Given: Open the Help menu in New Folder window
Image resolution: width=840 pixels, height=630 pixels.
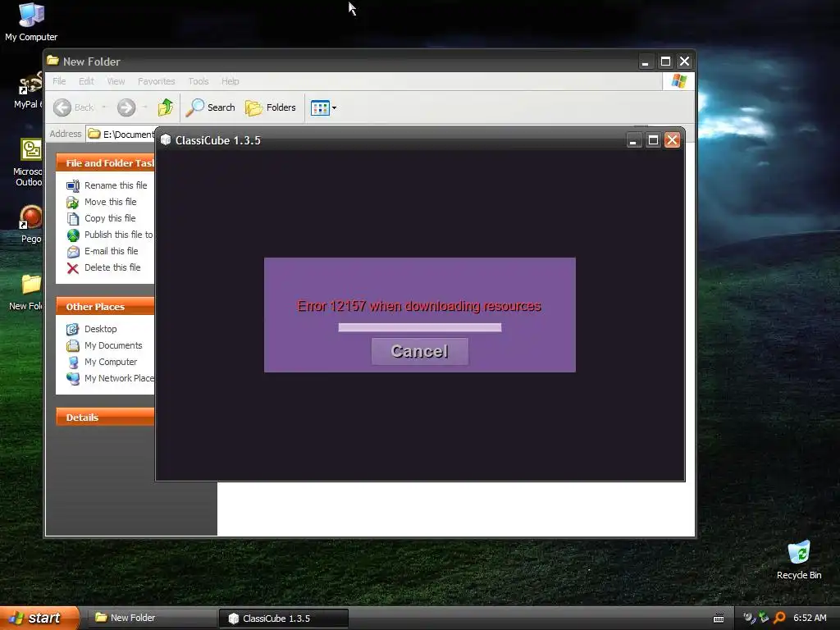Looking at the screenshot, I should (x=231, y=81).
